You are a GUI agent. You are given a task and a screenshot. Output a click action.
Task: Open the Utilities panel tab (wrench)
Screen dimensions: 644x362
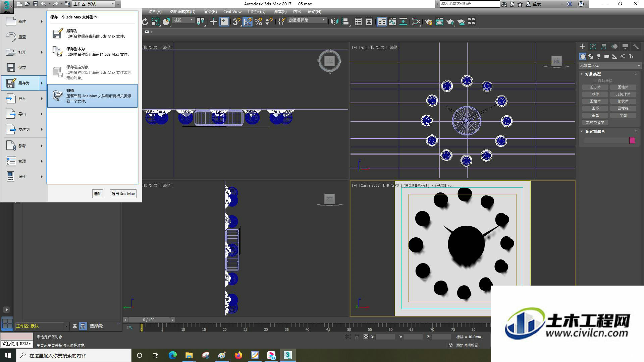[x=636, y=47]
